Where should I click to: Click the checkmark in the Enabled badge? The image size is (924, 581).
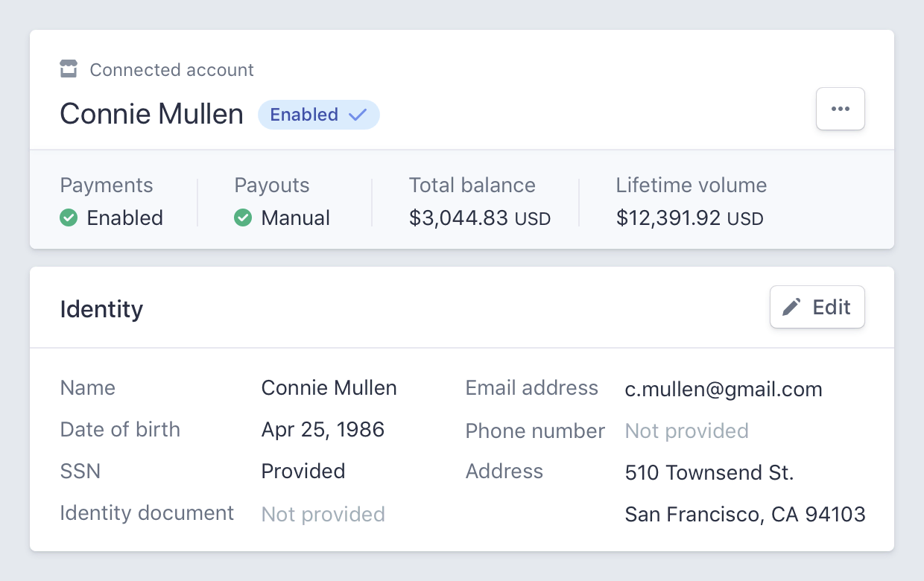pos(358,115)
